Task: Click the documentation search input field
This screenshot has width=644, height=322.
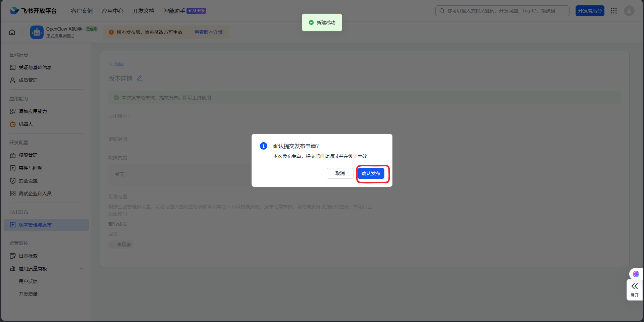Action: [x=503, y=11]
